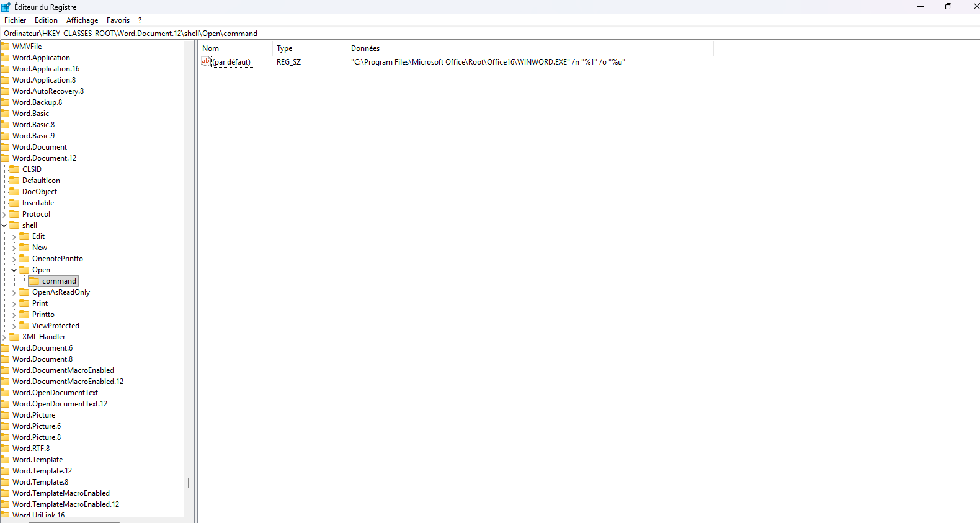Click the (par défaut) string value icon
The width and height of the screenshot is (980, 523).
click(205, 61)
